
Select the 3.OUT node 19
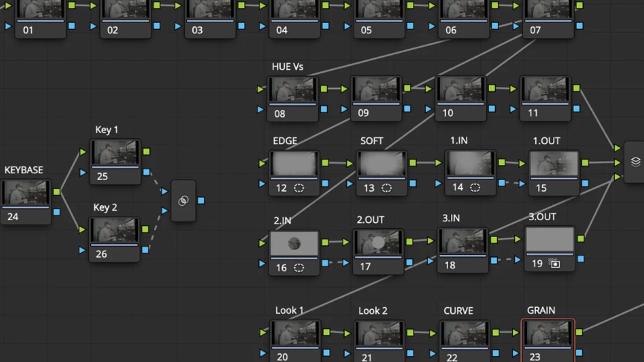[x=550, y=249]
